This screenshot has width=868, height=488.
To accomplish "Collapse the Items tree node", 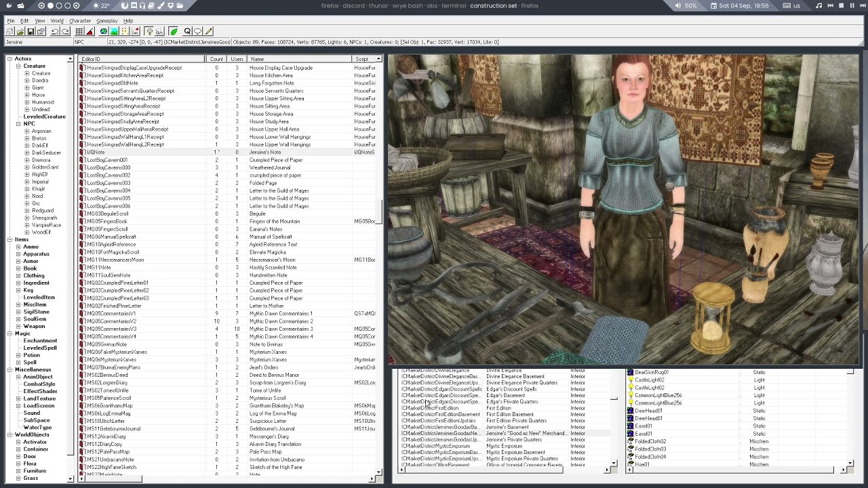I will (9, 239).
